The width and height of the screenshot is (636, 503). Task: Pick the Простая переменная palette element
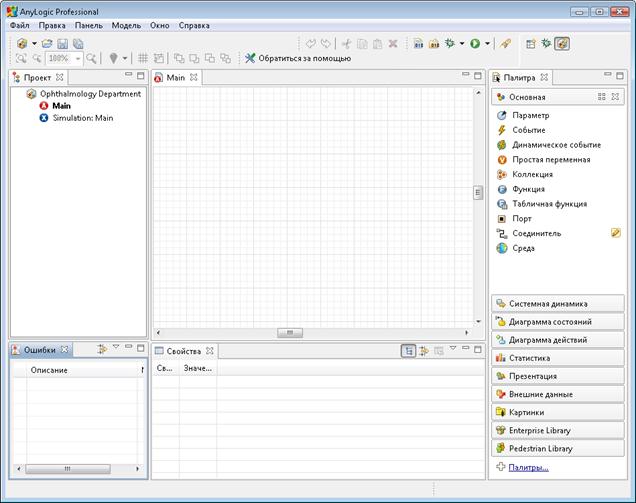pyautogui.click(x=550, y=159)
